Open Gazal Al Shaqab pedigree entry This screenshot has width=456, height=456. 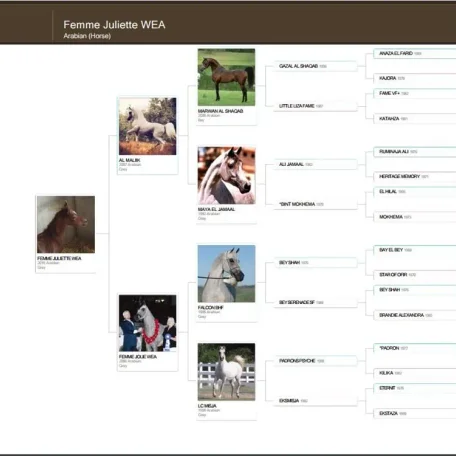[x=315, y=66]
